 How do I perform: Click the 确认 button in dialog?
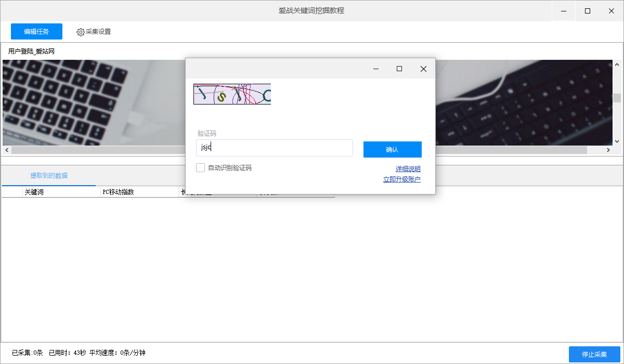pos(393,149)
